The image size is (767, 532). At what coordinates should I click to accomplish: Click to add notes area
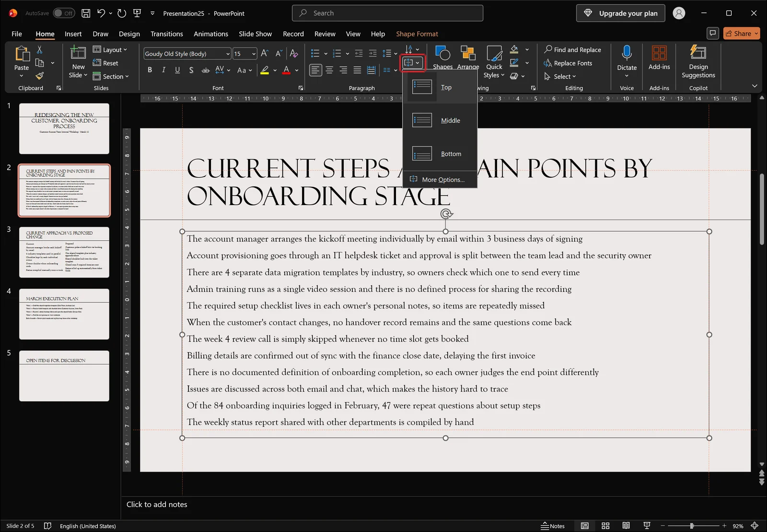point(157,504)
